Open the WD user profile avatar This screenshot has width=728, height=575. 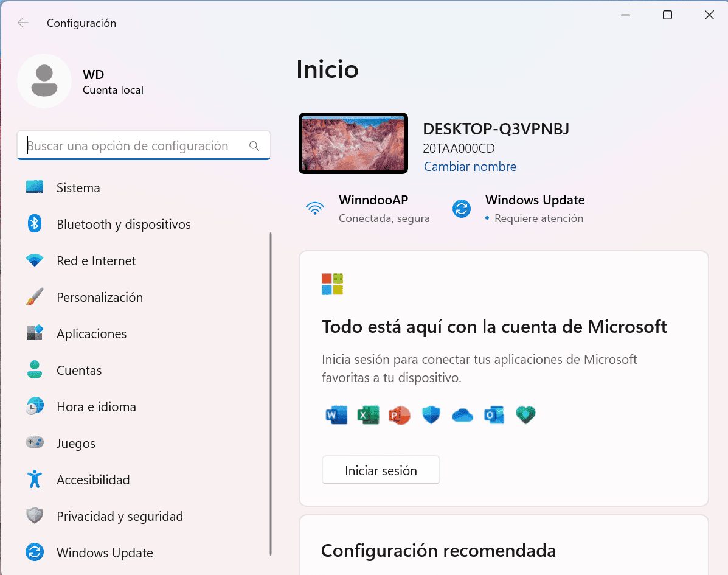[x=44, y=81]
